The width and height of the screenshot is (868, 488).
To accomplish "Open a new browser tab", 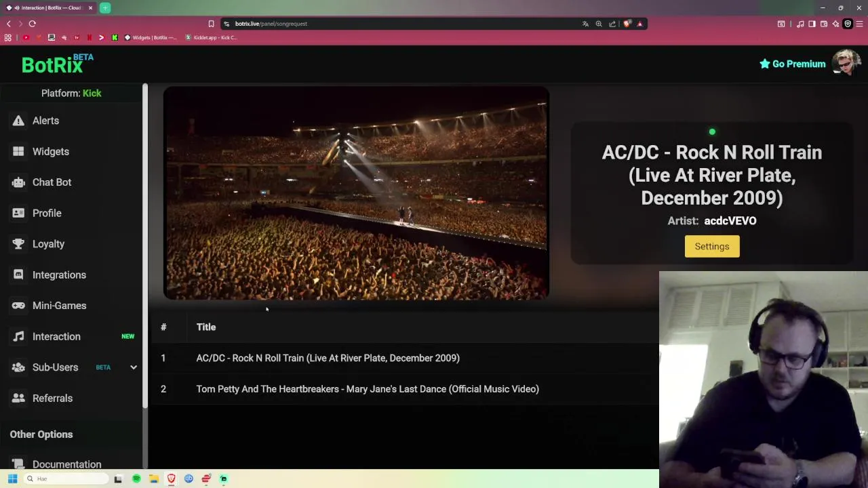I will [x=105, y=8].
